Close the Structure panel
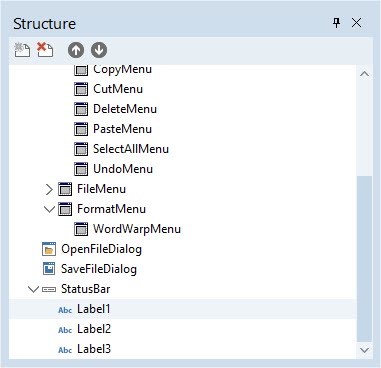Image resolution: width=381 pixels, height=368 pixels. (357, 23)
